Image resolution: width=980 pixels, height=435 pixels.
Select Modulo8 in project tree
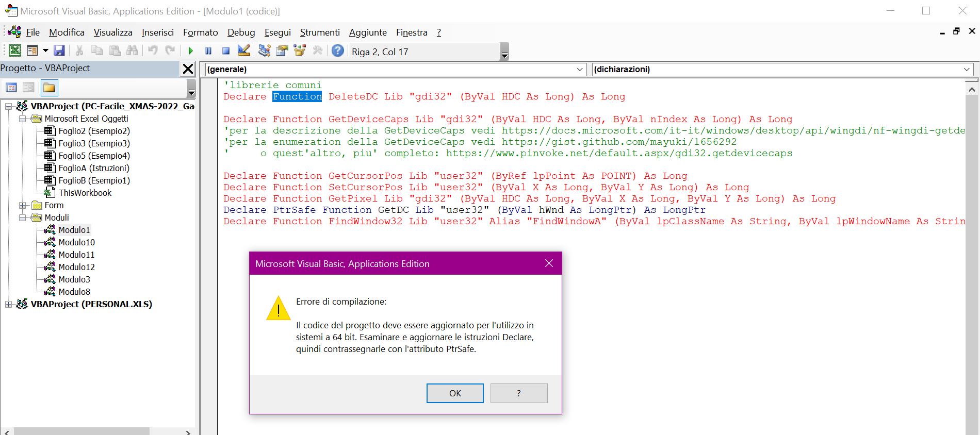(x=74, y=292)
